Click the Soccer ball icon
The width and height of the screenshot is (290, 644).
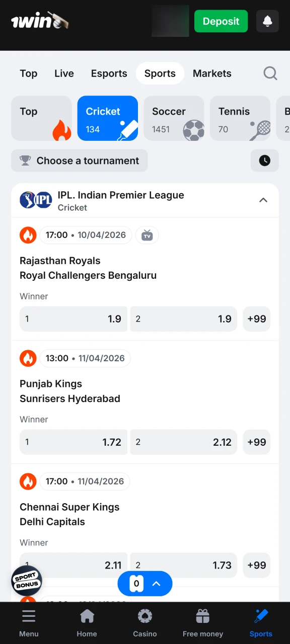click(x=194, y=131)
